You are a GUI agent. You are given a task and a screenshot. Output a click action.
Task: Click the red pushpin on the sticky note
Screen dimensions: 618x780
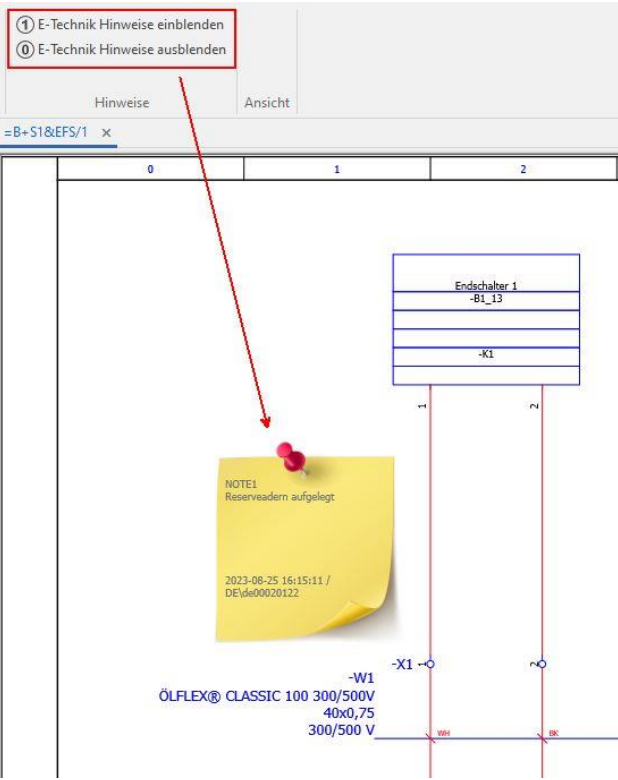292,456
